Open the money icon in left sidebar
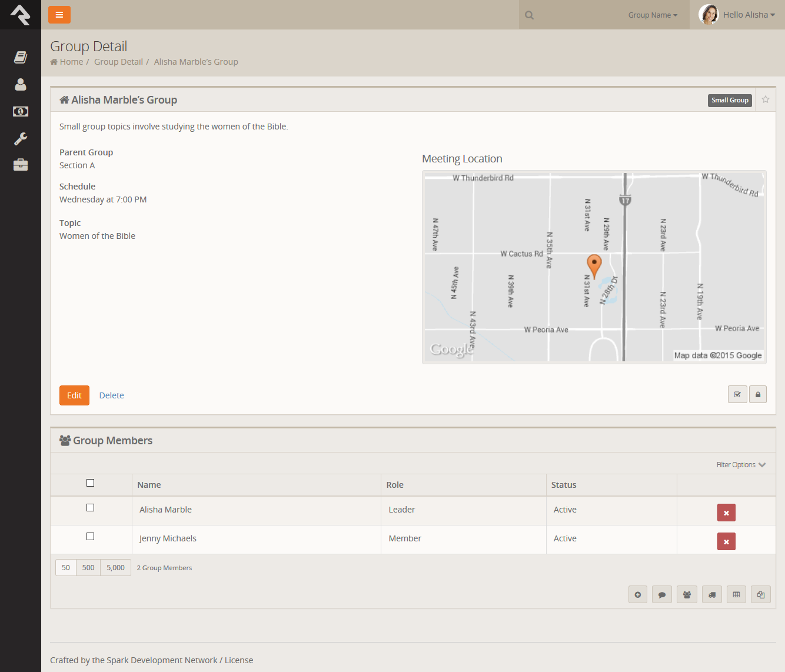Image resolution: width=785 pixels, height=672 pixels. point(21,111)
